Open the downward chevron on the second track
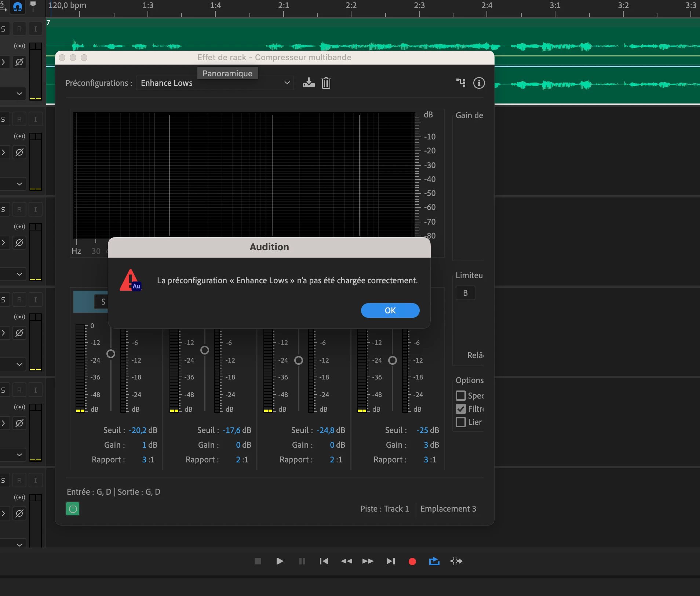Viewport: 700px width, 596px height. (x=19, y=184)
